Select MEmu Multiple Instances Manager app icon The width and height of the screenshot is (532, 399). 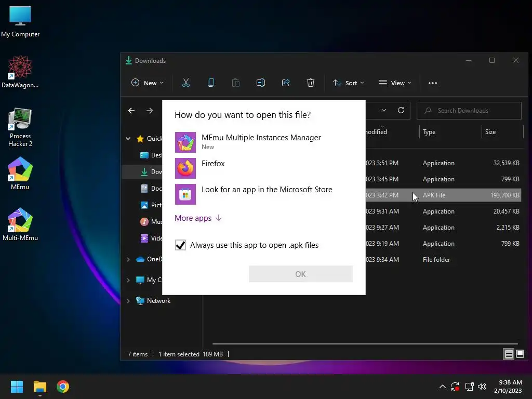(x=185, y=142)
